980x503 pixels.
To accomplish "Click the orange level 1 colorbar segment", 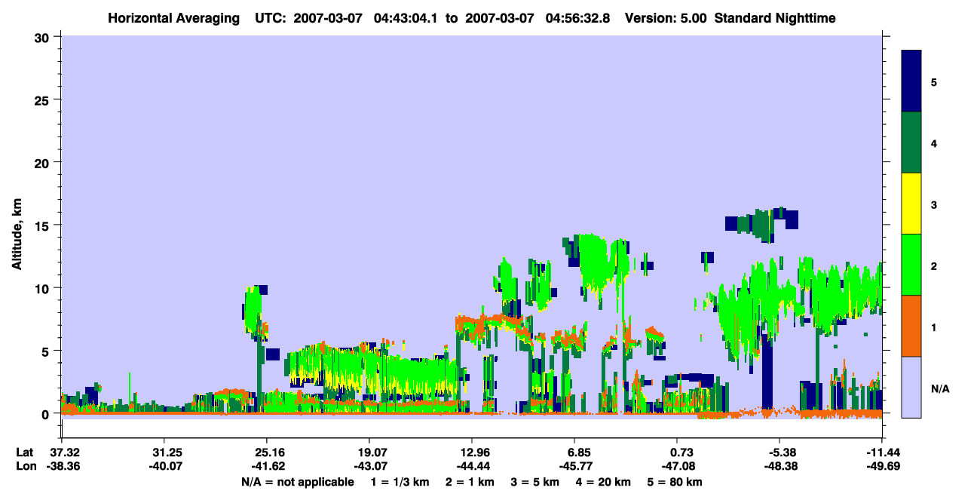I will click(x=911, y=326).
